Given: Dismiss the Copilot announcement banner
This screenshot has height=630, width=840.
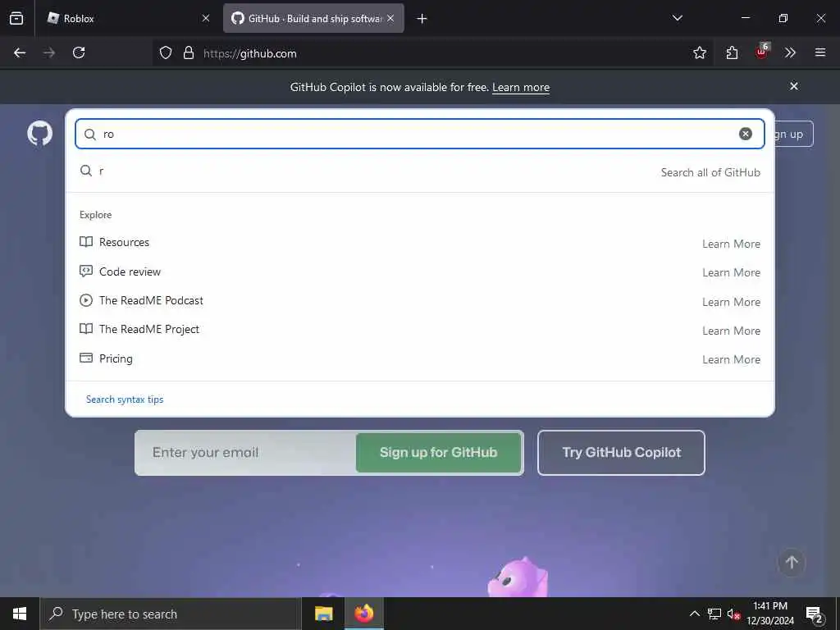Looking at the screenshot, I should [x=794, y=86].
